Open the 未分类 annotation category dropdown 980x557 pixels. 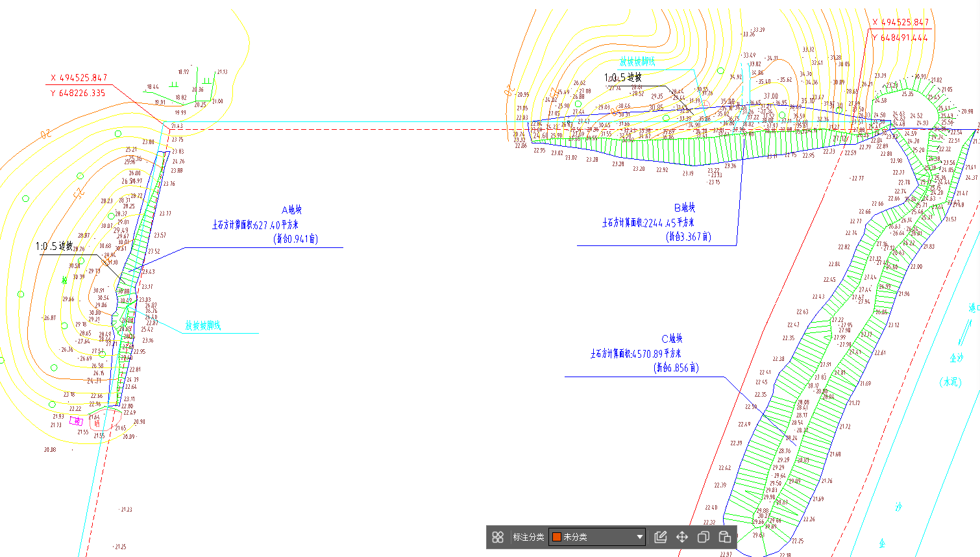pyautogui.click(x=597, y=537)
